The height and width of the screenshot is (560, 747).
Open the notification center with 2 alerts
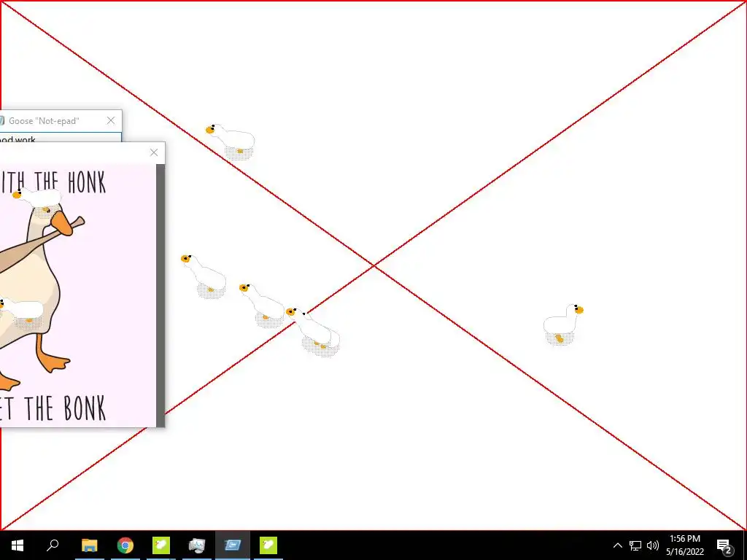[x=724, y=546]
